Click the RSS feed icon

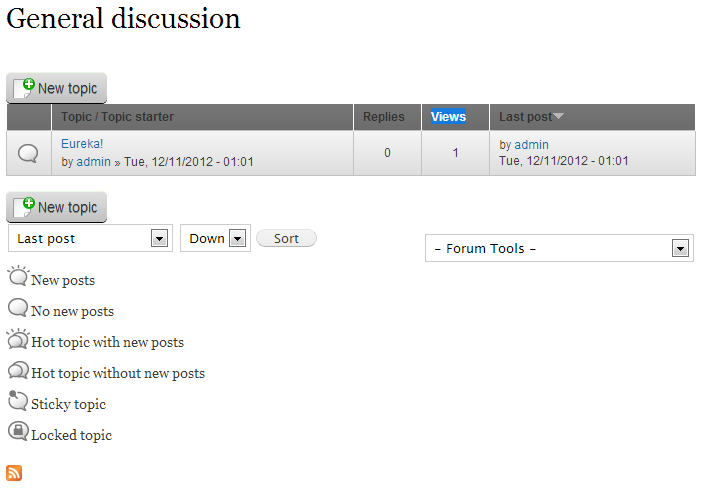click(x=14, y=473)
